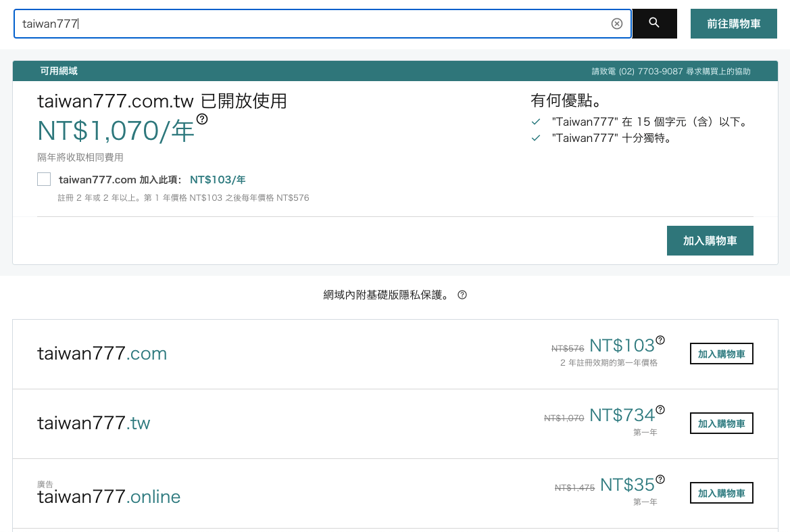Select the taiwan777.tw domain name text
This screenshot has height=532, width=790.
94,423
